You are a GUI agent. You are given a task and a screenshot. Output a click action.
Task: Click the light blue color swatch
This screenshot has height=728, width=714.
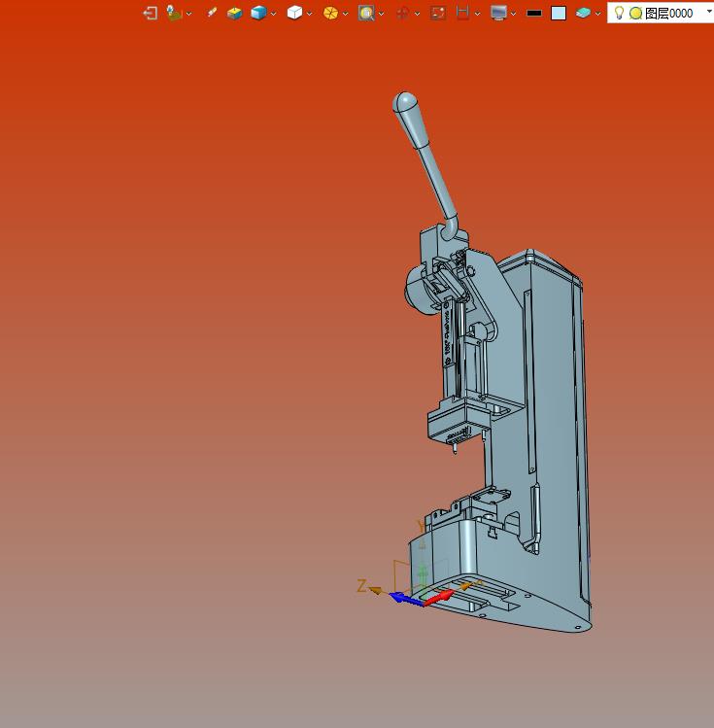point(559,13)
